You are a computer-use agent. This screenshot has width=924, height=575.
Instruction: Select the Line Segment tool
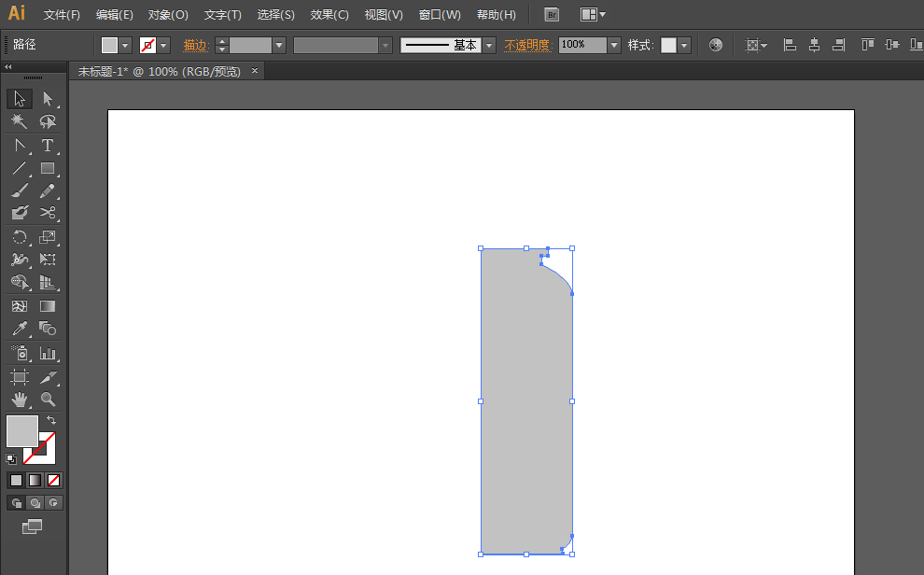[x=20, y=168]
